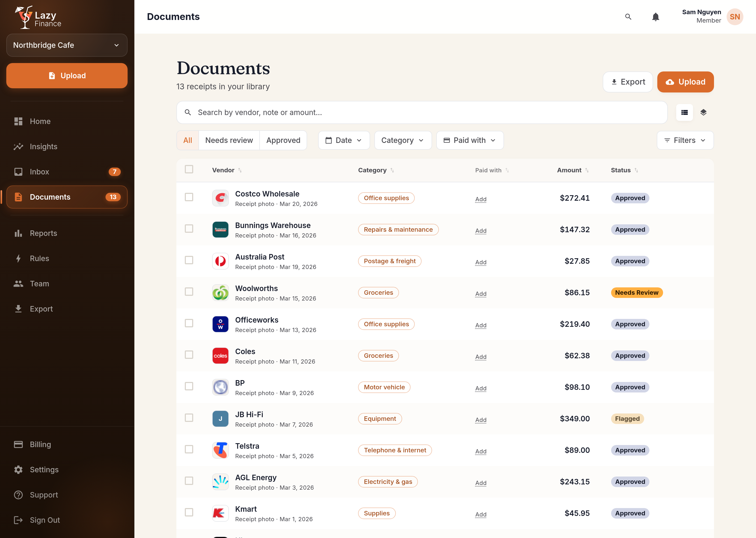Open Insights in sidebar
The width and height of the screenshot is (756, 538).
coord(67,146)
